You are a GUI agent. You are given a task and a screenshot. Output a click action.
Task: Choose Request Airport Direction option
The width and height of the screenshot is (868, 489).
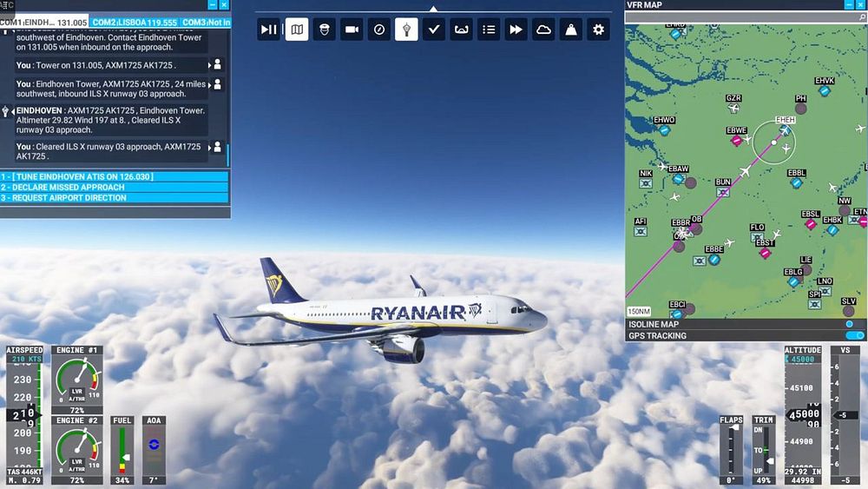click(114, 198)
